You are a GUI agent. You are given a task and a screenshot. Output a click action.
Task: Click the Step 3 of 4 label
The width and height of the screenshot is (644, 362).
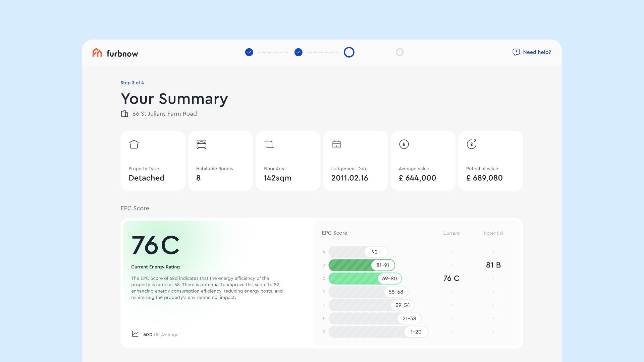click(132, 82)
